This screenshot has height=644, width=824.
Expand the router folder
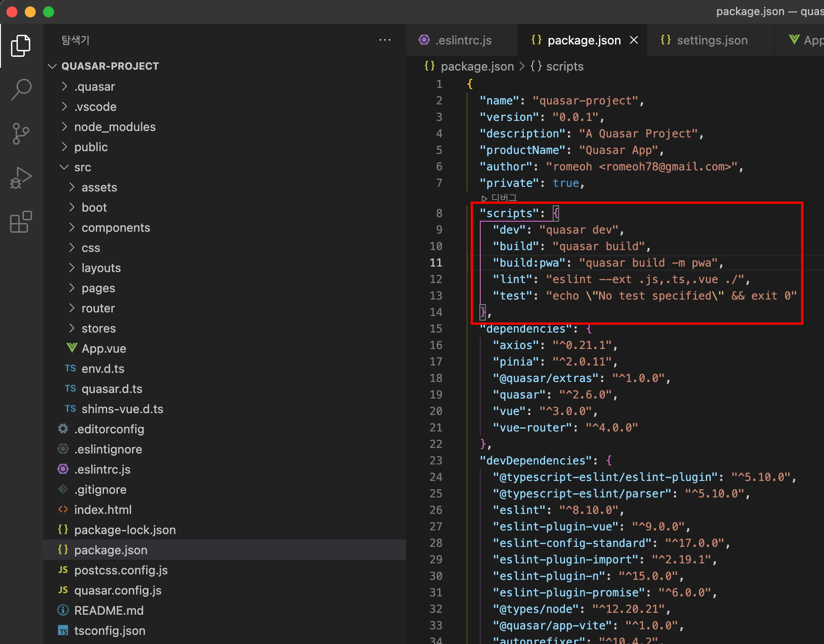[x=72, y=308]
